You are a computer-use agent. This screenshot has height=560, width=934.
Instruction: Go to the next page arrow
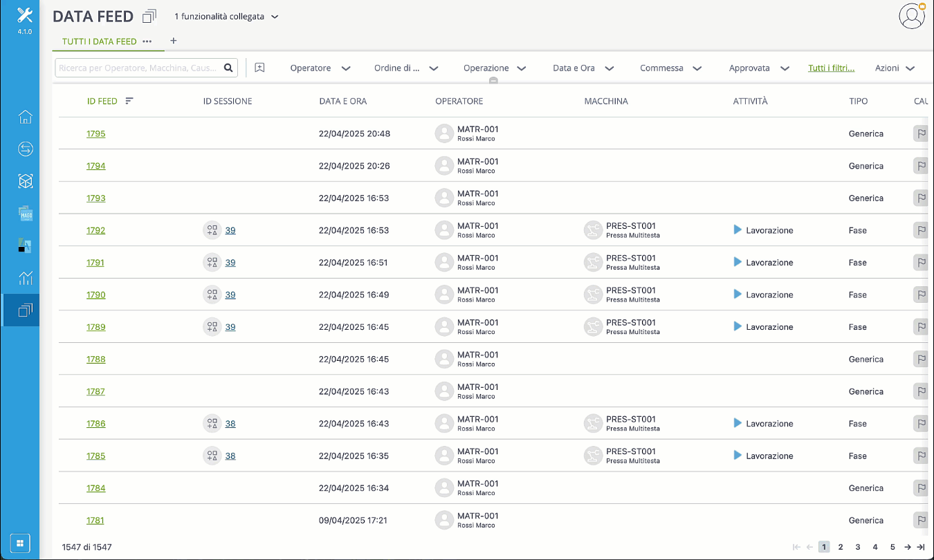tap(908, 547)
